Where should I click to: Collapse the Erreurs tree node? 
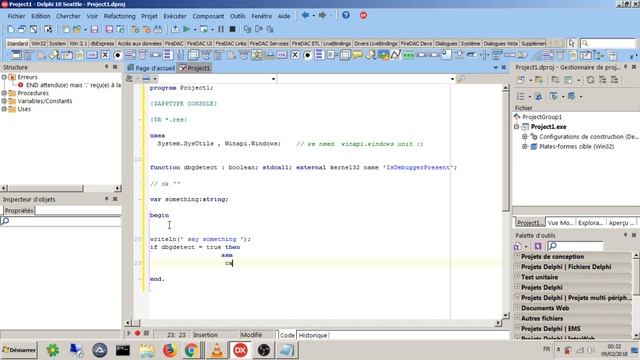point(4,77)
